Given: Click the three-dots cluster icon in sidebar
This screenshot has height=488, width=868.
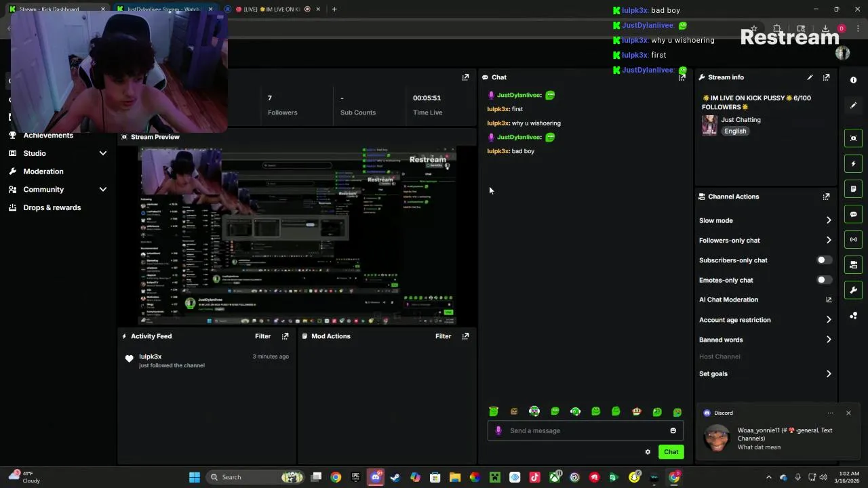Looking at the screenshot, I should [853, 316].
